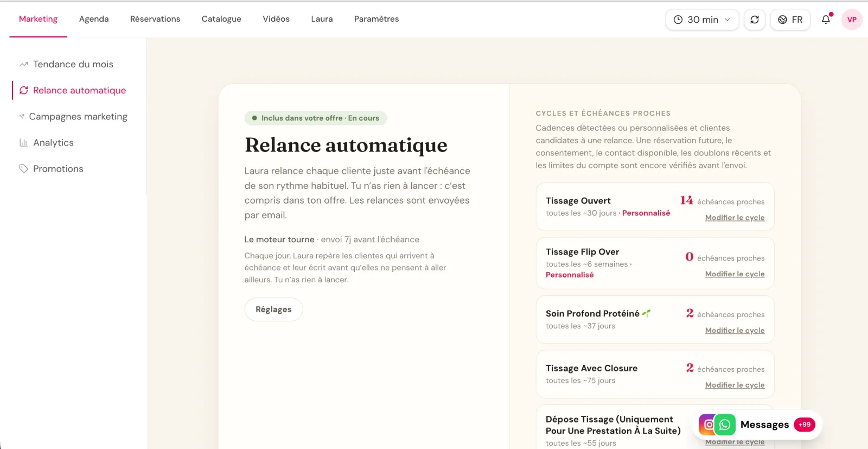Click the WhatsApp icon in Messages widget
The height and width of the screenshot is (449, 868).
tap(725, 425)
